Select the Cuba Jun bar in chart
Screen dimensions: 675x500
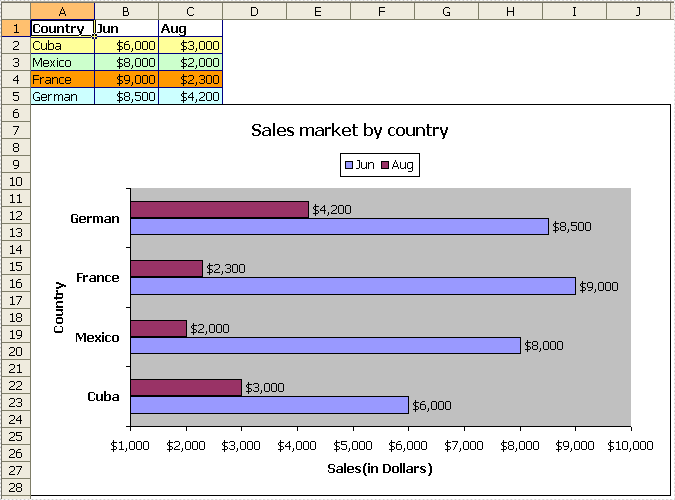[269, 405]
